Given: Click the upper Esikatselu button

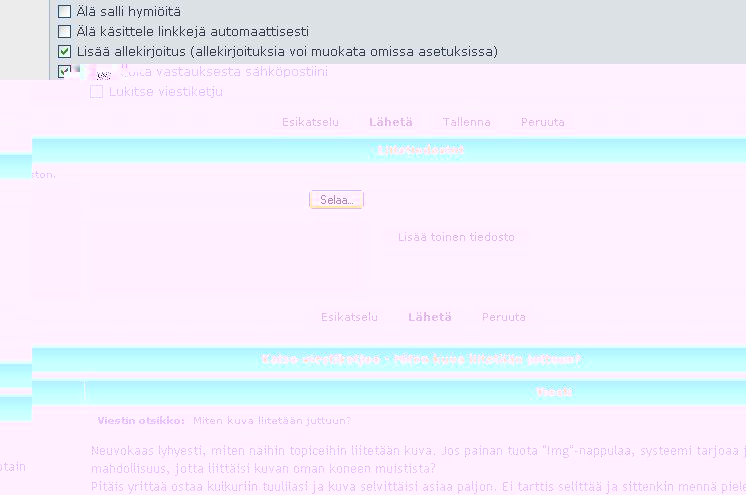Looking at the screenshot, I should 310,122.
